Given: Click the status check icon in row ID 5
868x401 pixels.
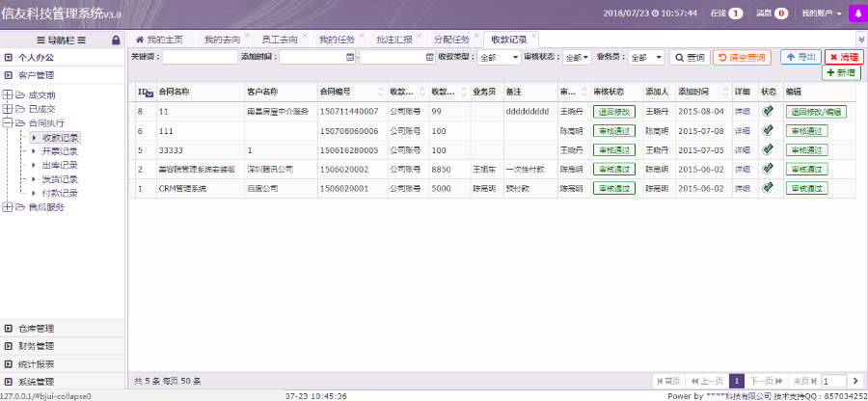Looking at the screenshot, I should 768,149.
